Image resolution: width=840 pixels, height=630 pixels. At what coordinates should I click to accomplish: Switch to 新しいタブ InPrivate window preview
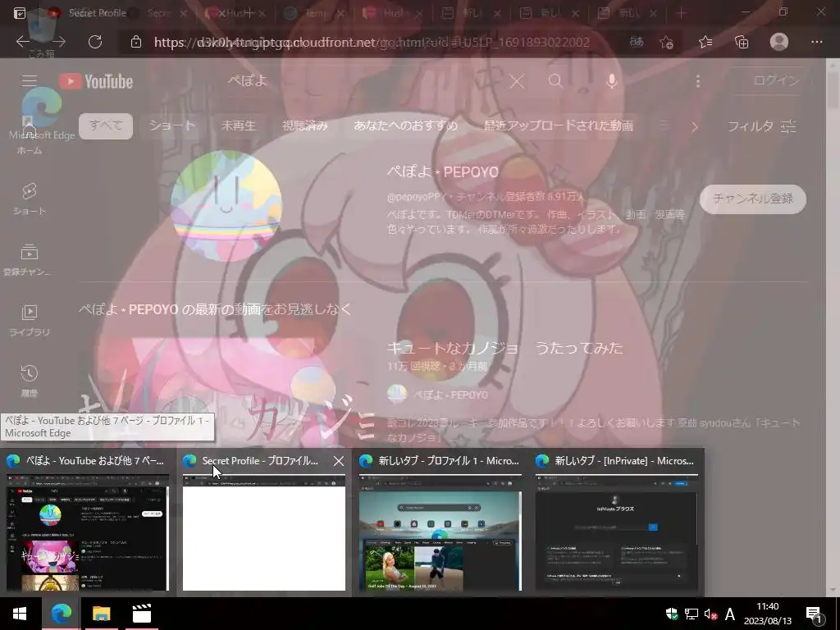click(616, 523)
